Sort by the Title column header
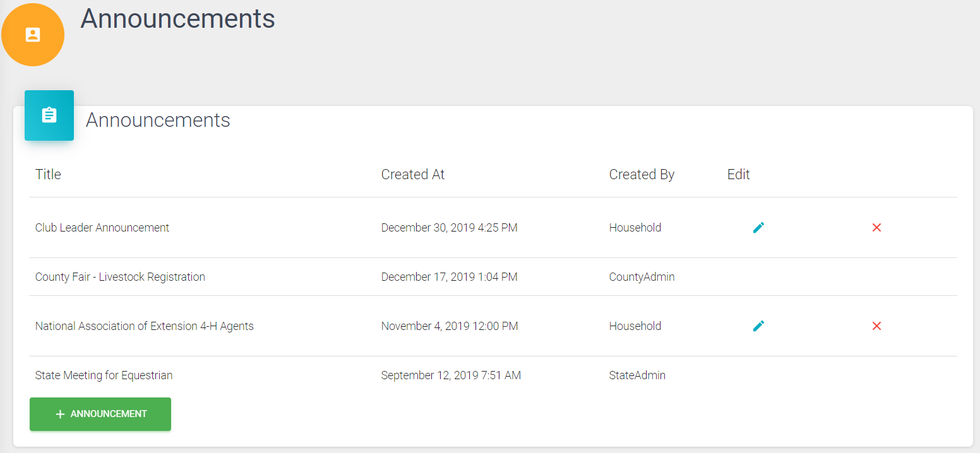980x453 pixels. point(48,175)
